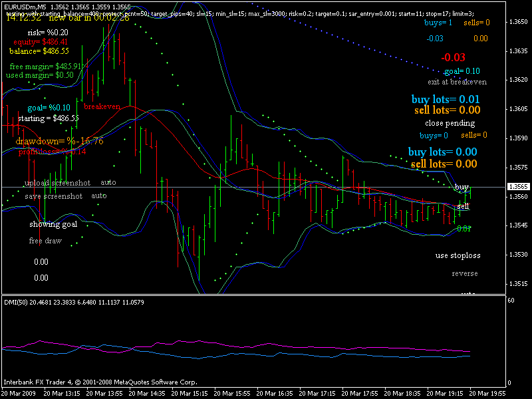
Task: Toggle 'auto' beside save screenshot
Action: pos(98,196)
